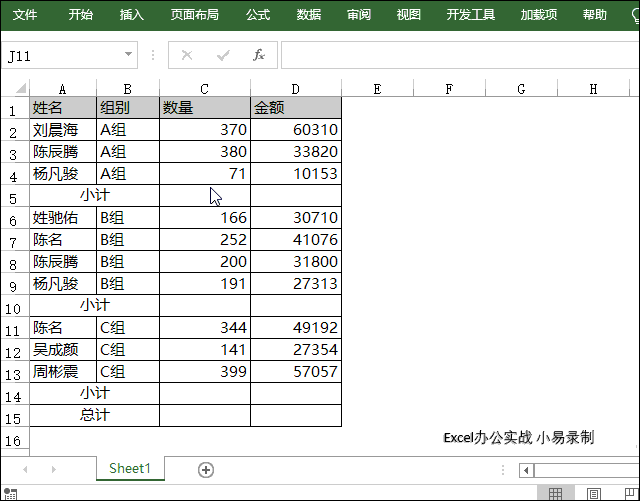Click the 姓名 header cell
The image size is (640, 501).
pyautogui.click(x=63, y=108)
